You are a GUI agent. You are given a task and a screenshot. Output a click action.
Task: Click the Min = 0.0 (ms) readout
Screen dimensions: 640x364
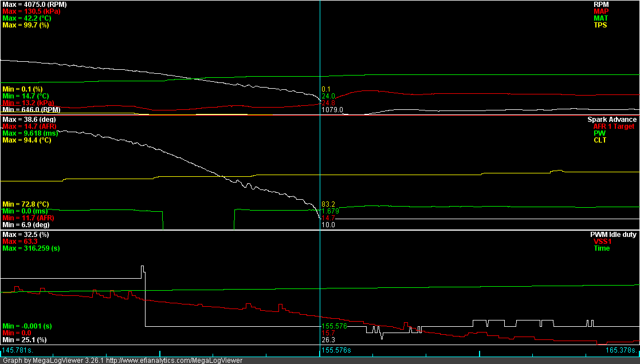(x=25, y=211)
